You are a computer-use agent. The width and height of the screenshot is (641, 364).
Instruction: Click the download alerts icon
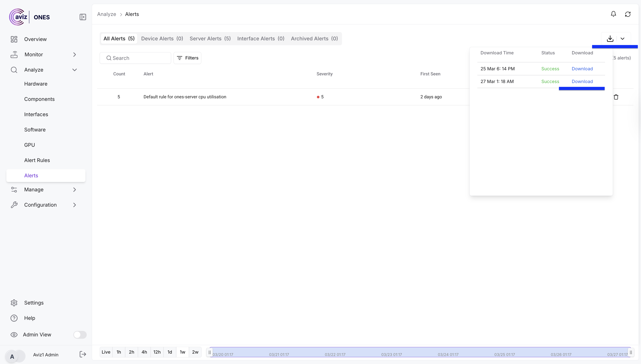pos(610,38)
